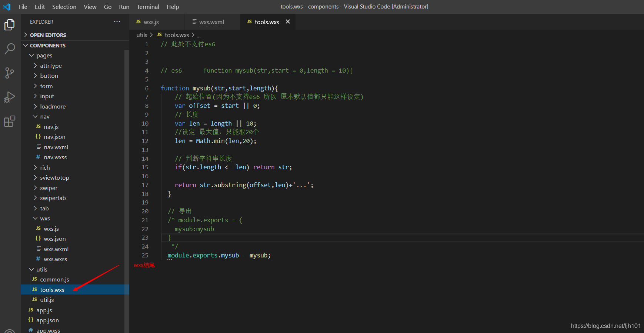Open the Selection menu
The width and height of the screenshot is (644, 333).
(64, 7)
